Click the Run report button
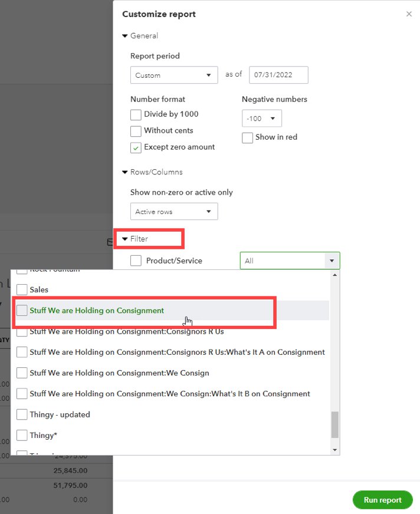 pos(382,500)
